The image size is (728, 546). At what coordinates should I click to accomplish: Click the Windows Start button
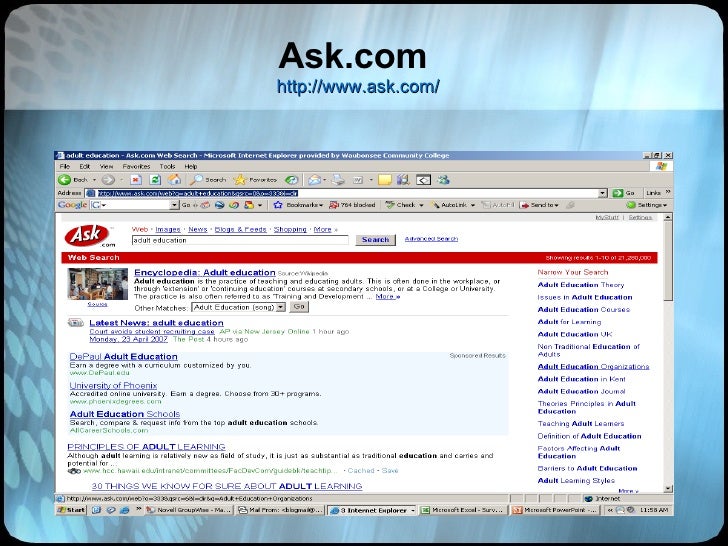click(x=72, y=510)
